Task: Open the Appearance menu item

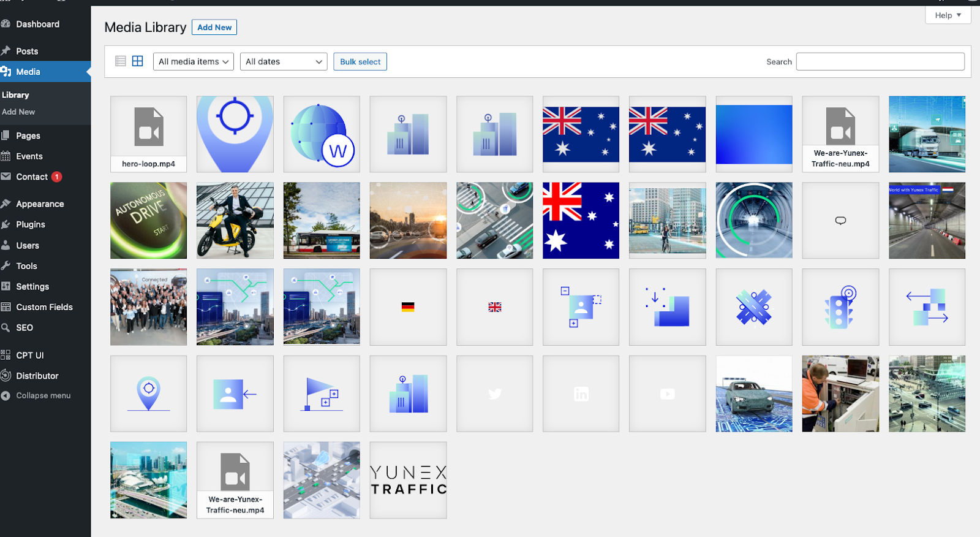Action: click(40, 204)
